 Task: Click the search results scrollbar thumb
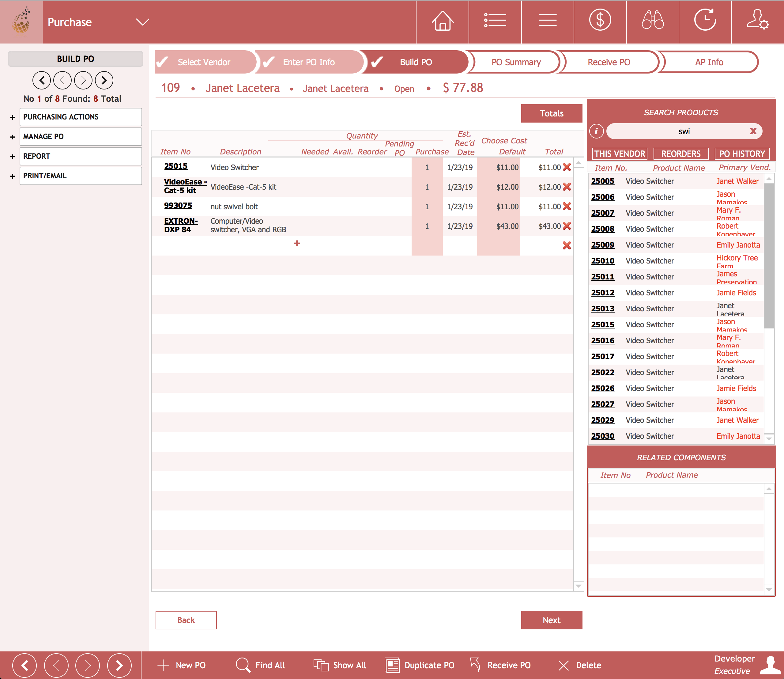(769, 256)
